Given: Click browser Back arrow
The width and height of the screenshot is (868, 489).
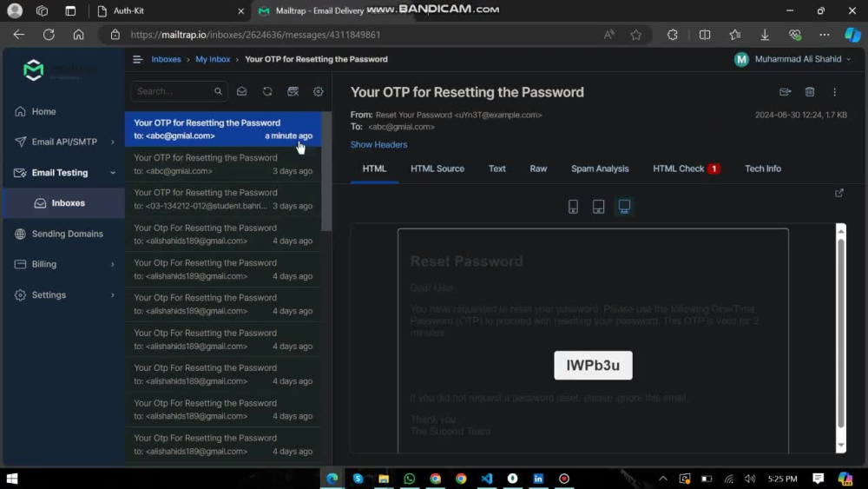Looking at the screenshot, I should coord(19,35).
